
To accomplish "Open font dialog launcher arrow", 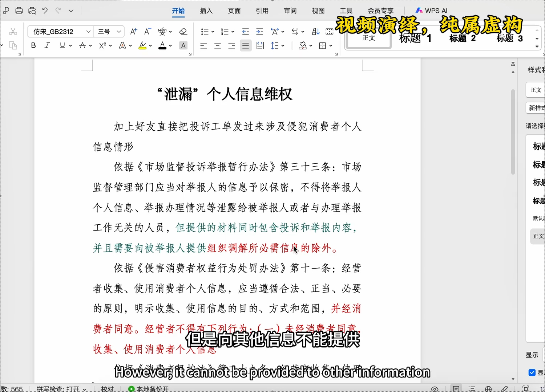I will (x=190, y=54).
